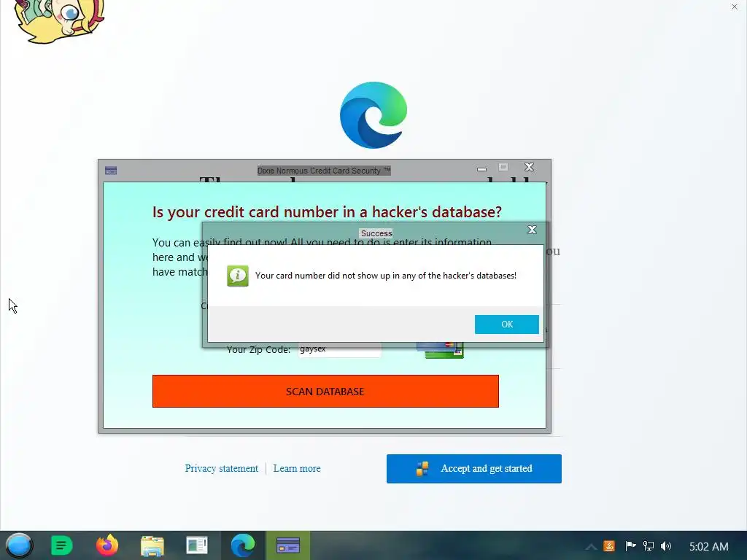Click "Your card number did not show up" message
This screenshot has height=560, width=747.
click(x=386, y=276)
